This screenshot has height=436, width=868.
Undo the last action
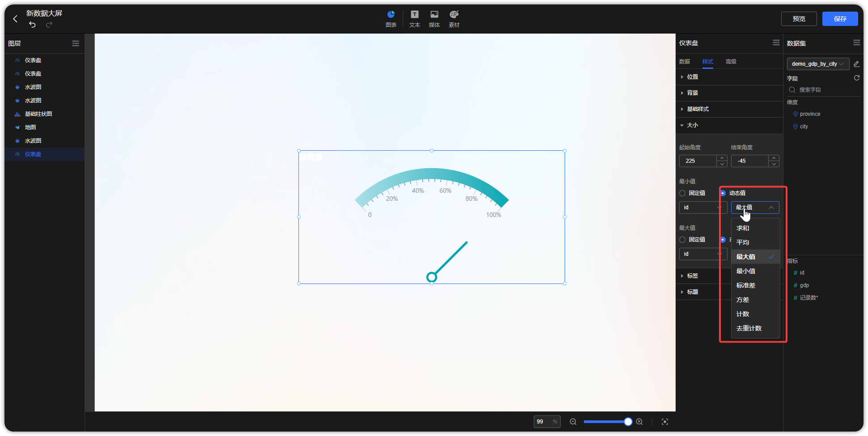[x=32, y=25]
